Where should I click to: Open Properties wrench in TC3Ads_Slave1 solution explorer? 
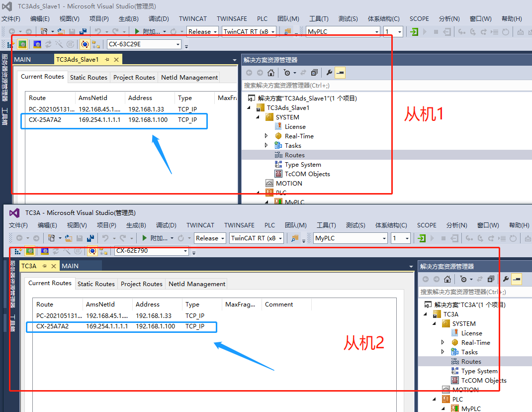tap(329, 73)
